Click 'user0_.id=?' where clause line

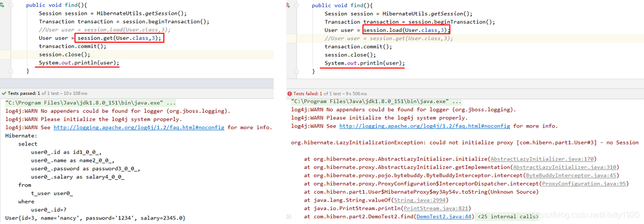(x=50, y=210)
